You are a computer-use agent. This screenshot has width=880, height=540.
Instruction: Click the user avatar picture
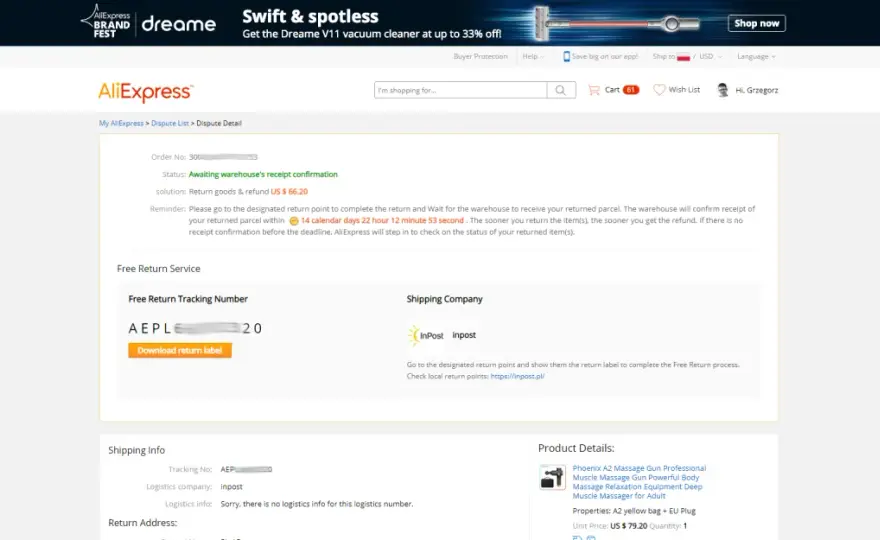point(723,90)
